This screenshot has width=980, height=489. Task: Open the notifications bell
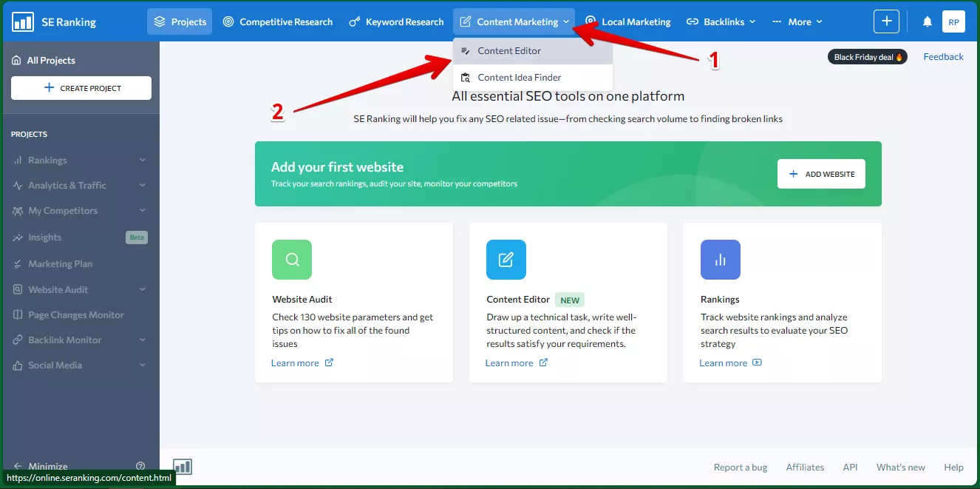coord(927,22)
